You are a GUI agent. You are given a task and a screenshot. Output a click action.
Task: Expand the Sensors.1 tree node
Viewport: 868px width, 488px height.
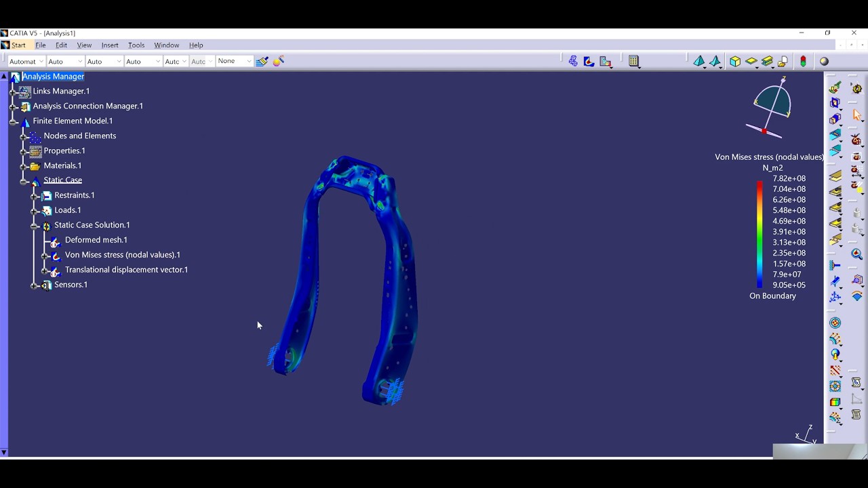pos(35,285)
